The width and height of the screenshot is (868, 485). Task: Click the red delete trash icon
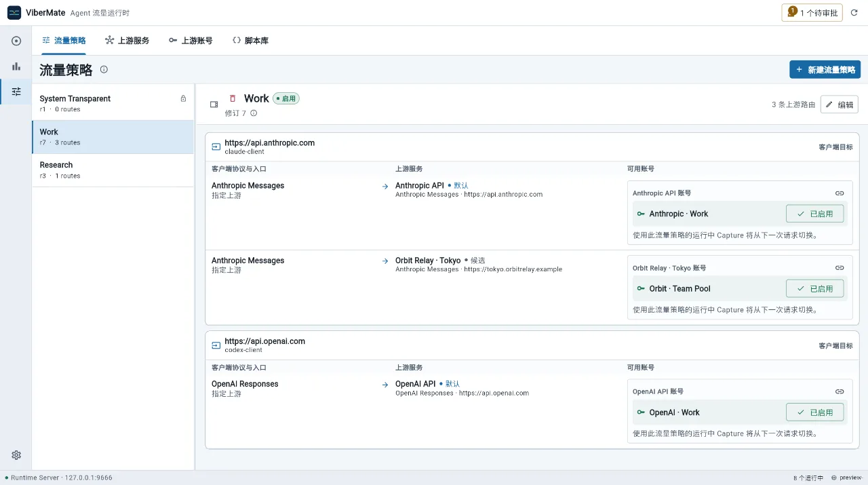pyautogui.click(x=233, y=98)
